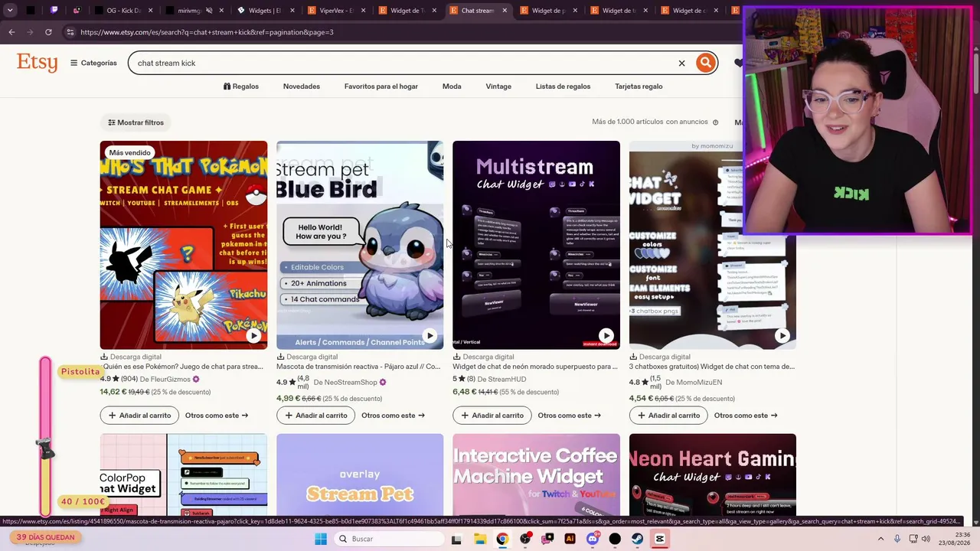Show hidden system tray icons
Image resolution: width=980 pixels, height=551 pixels.
coord(881,539)
